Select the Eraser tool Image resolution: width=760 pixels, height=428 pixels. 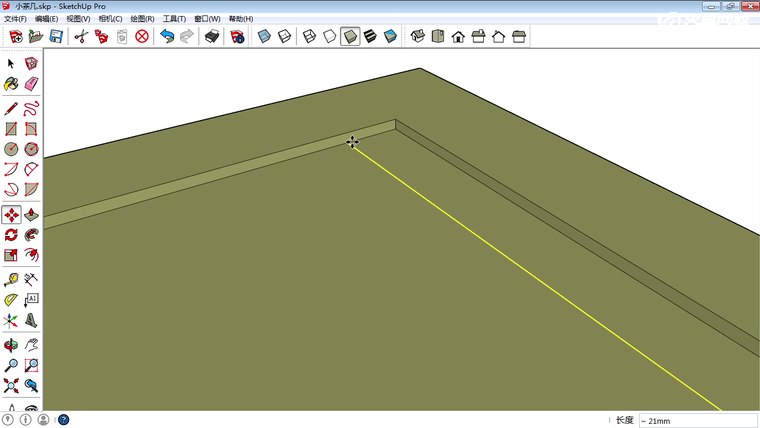click(32, 85)
